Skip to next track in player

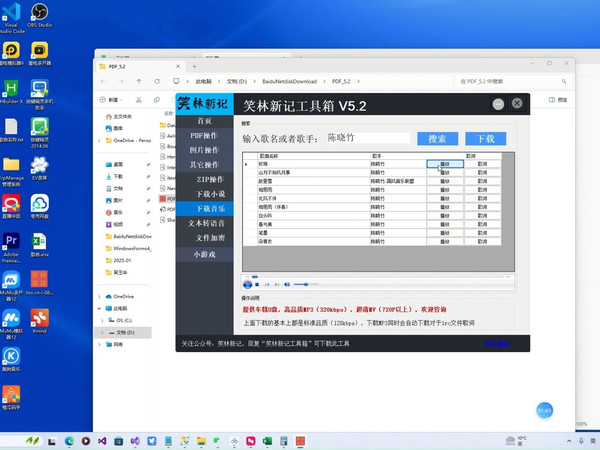point(277,284)
